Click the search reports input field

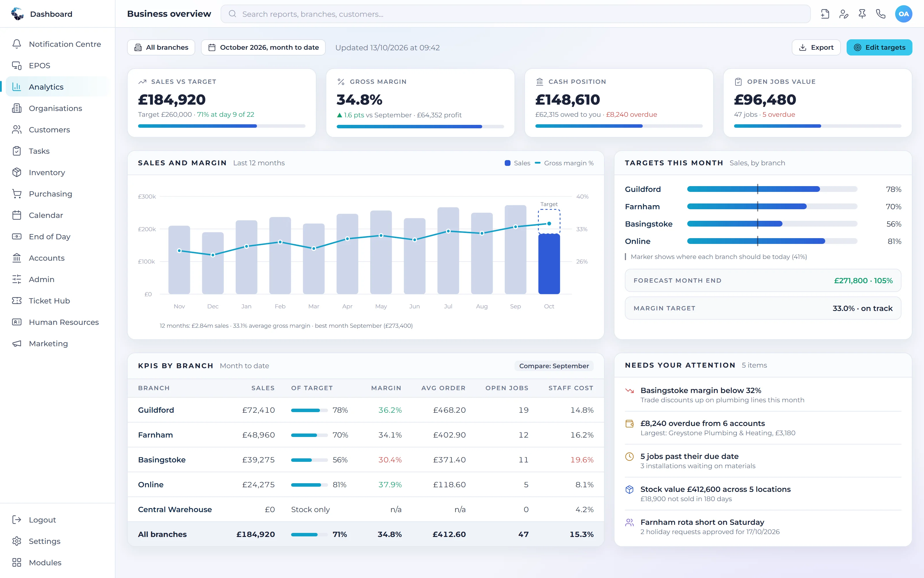point(515,14)
